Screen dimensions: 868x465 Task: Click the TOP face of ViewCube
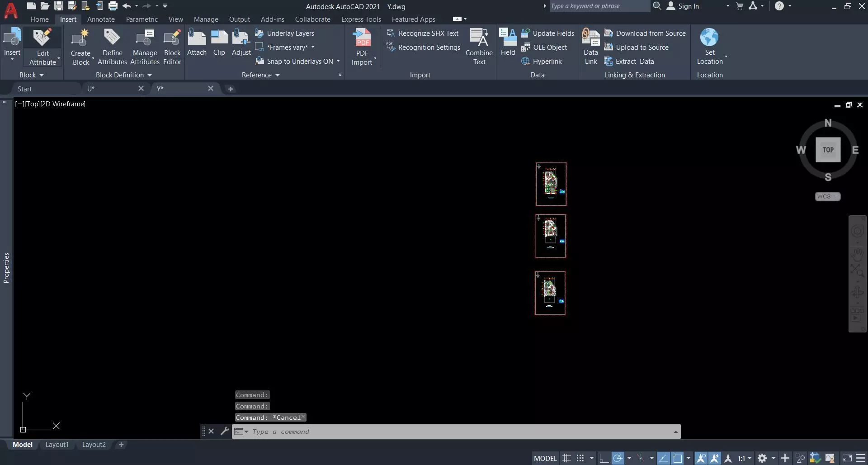coord(828,150)
